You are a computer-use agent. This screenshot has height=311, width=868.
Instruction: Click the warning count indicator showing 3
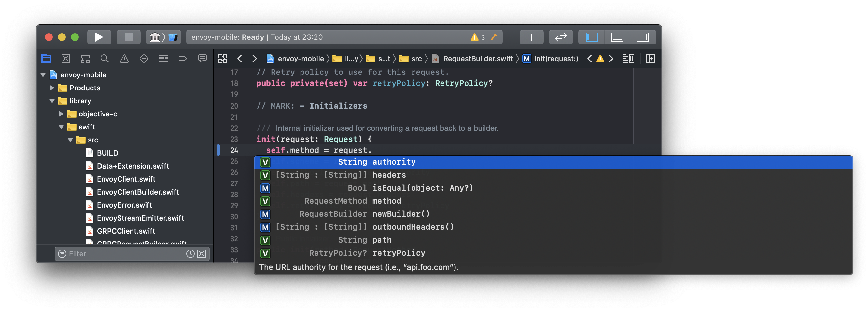click(478, 37)
